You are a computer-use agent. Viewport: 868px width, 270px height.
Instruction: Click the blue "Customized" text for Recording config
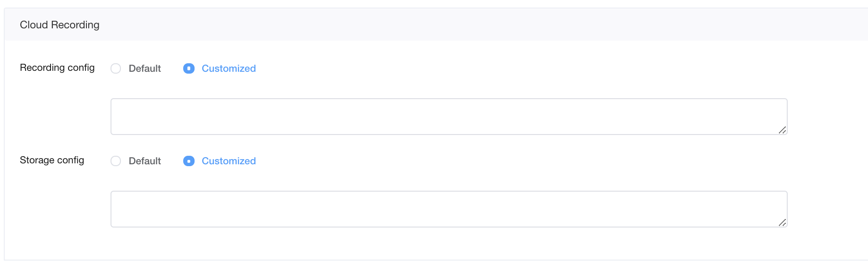[x=229, y=68]
